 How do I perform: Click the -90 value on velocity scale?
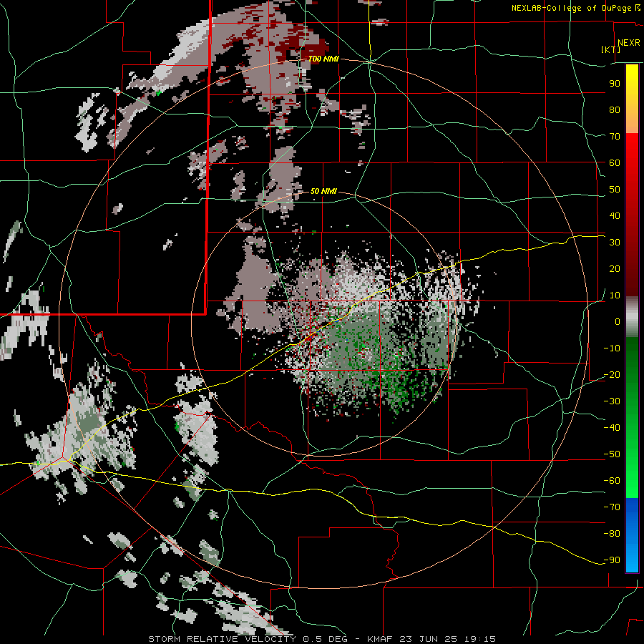click(x=612, y=560)
